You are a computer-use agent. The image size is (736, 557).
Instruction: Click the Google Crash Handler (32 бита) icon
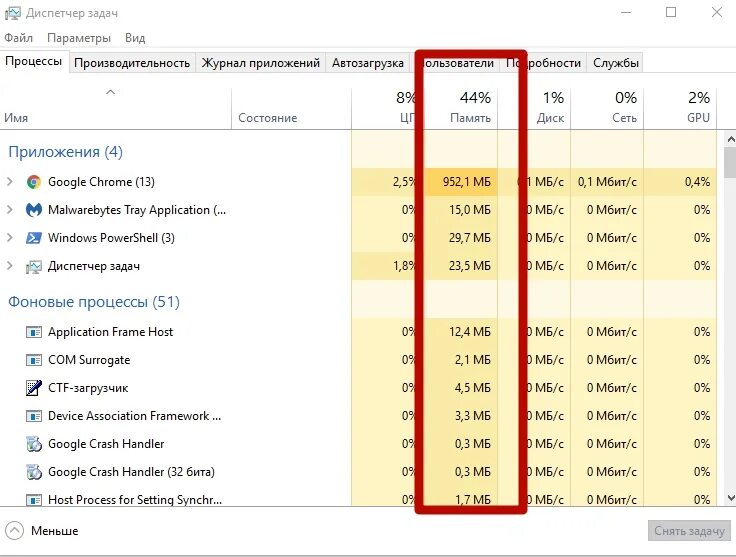pos(34,472)
